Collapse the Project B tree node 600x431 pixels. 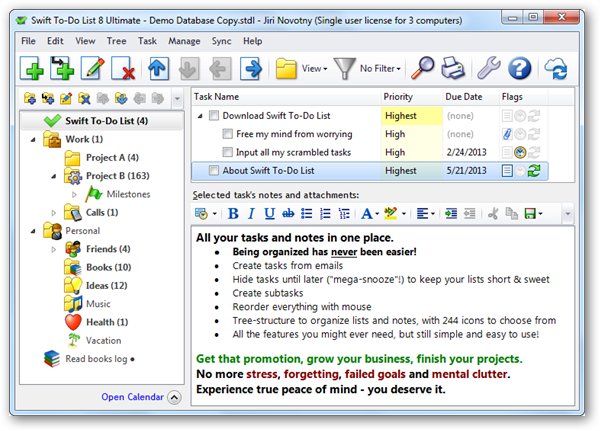[x=54, y=176]
